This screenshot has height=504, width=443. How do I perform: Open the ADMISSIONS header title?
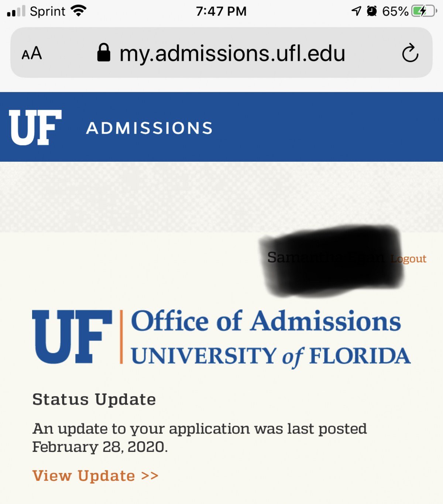(x=150, y=128)
